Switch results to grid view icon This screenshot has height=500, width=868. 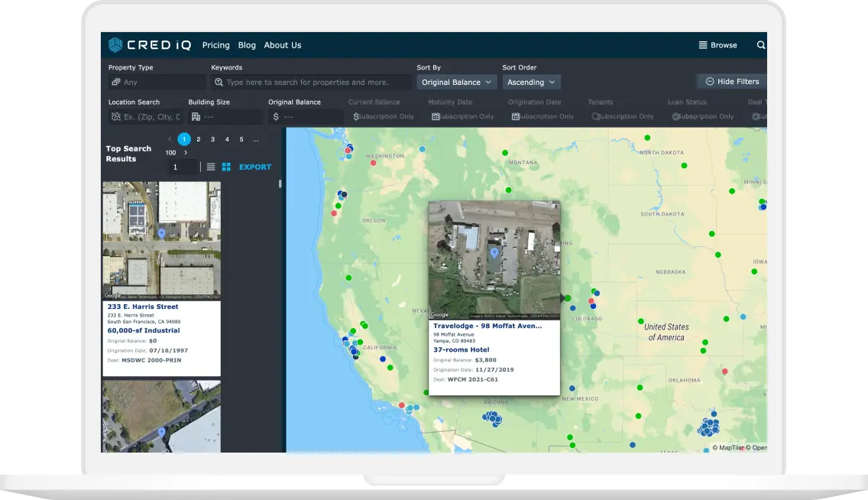[226, 167]
